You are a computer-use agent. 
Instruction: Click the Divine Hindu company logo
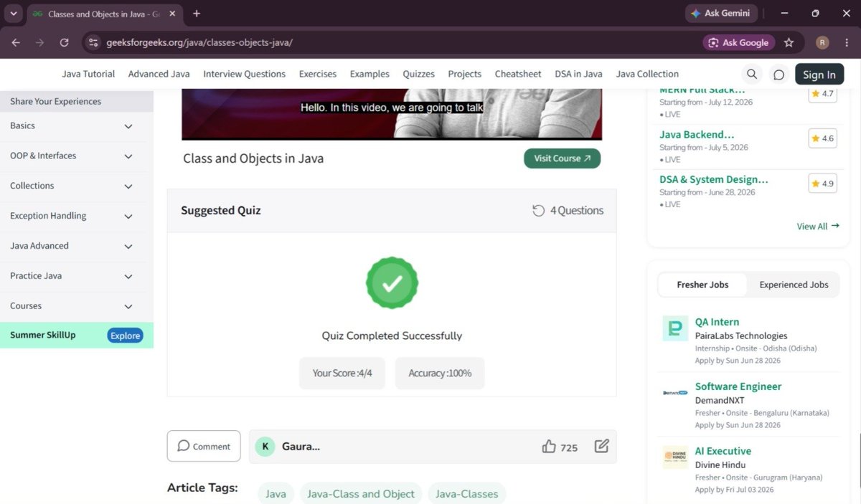675,457
